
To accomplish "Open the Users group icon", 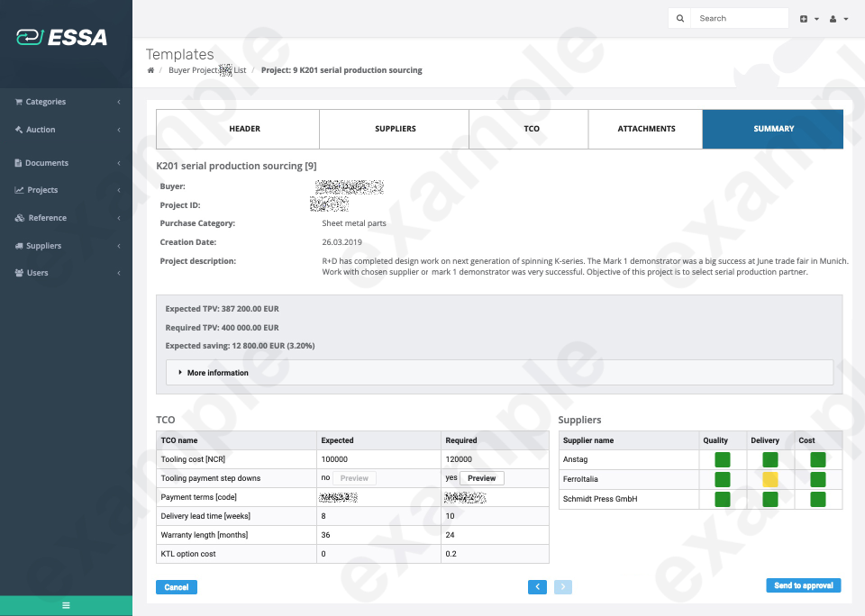I will (x=20, y=272).
